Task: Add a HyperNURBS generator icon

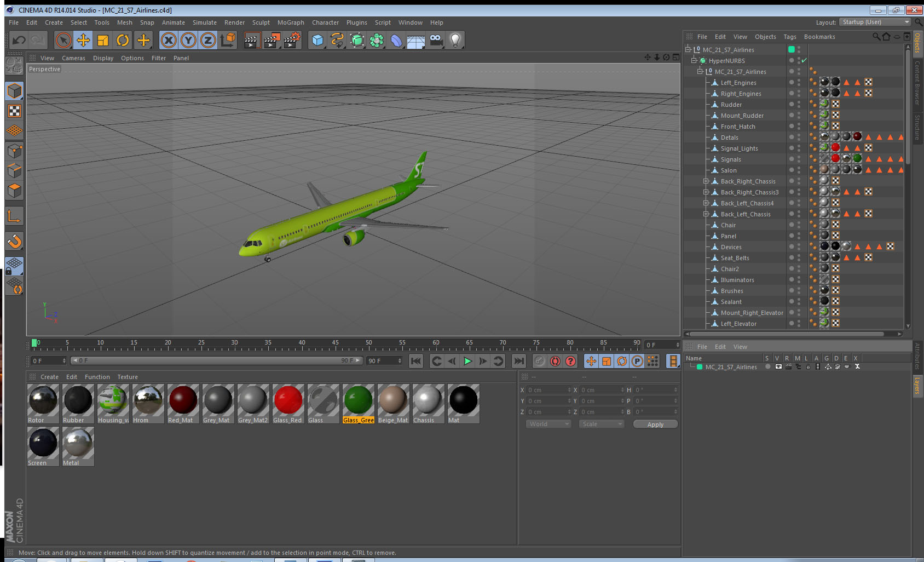Action: tap(357, 40)
